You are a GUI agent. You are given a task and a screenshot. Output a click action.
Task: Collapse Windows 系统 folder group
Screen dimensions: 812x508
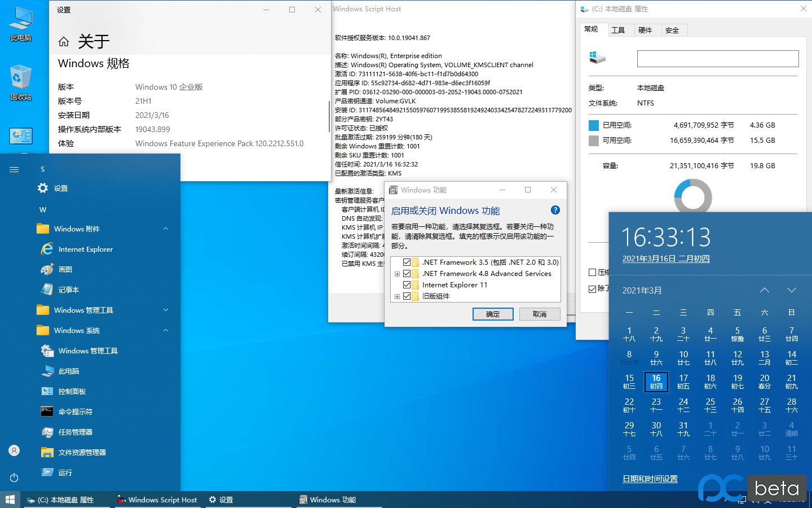point(166,330)
